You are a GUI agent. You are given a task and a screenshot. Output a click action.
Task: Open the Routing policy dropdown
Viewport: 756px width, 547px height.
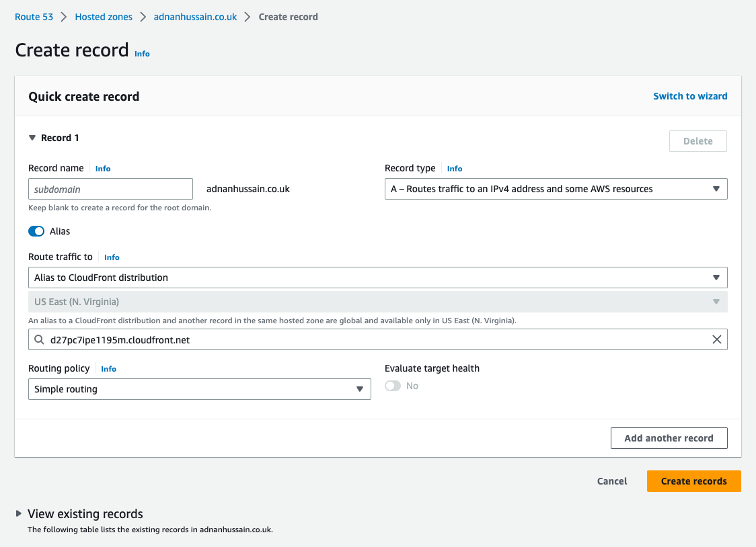click(359, 389)
